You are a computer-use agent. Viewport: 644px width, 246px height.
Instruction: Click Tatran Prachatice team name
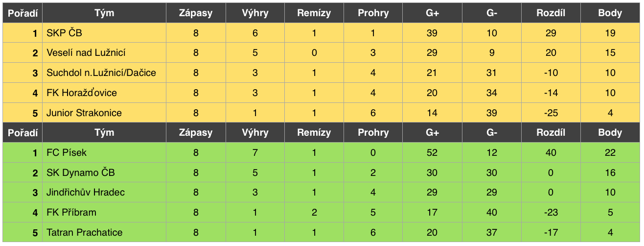tap(85, 232)
